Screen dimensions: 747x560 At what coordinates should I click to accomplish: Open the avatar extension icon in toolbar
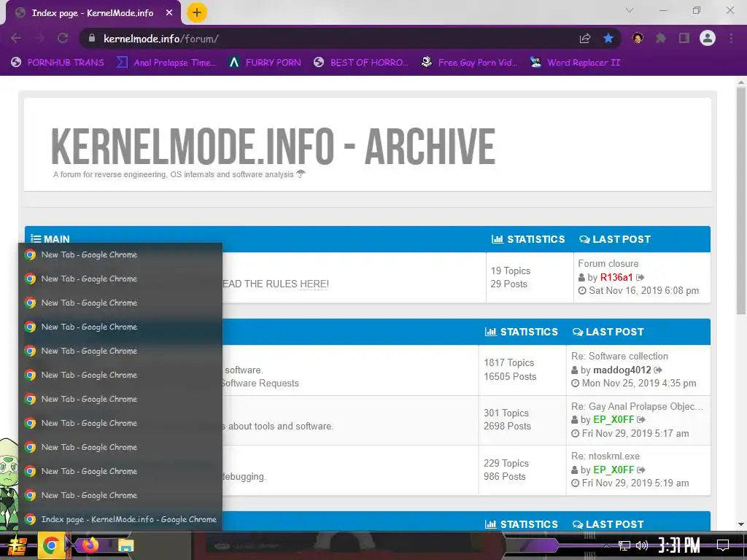click(638, 39)
